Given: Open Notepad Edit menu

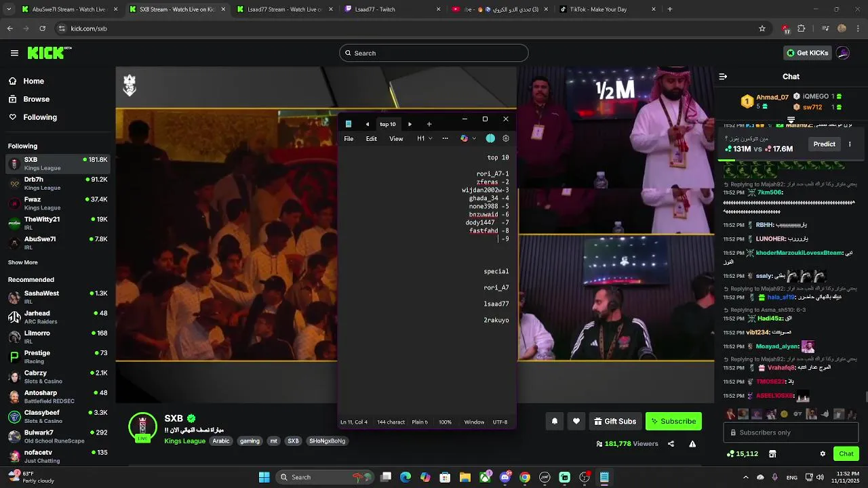Looking at the screenshot, I should point(372,138).
